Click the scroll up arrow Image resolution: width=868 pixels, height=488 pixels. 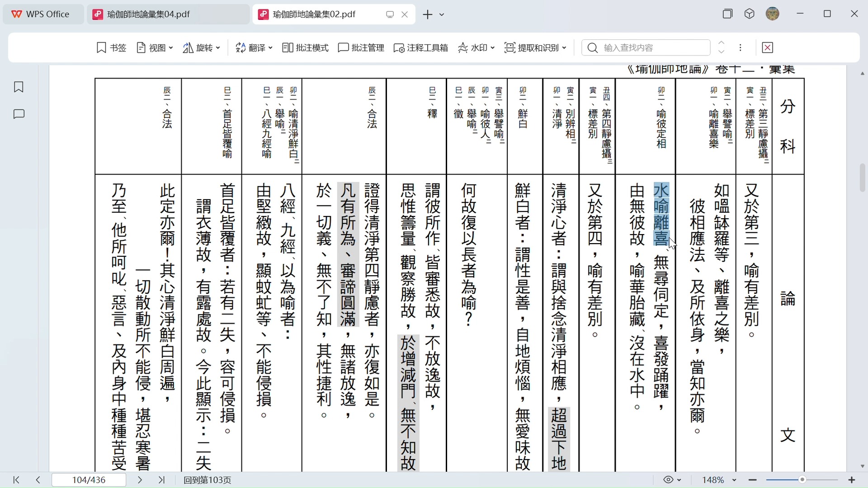pyautogui.click(x=863, y=73)
